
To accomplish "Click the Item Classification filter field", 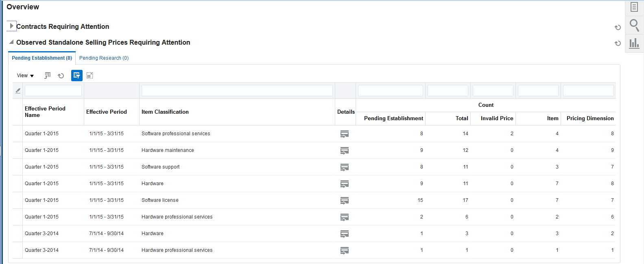I will tap(237, 91).
